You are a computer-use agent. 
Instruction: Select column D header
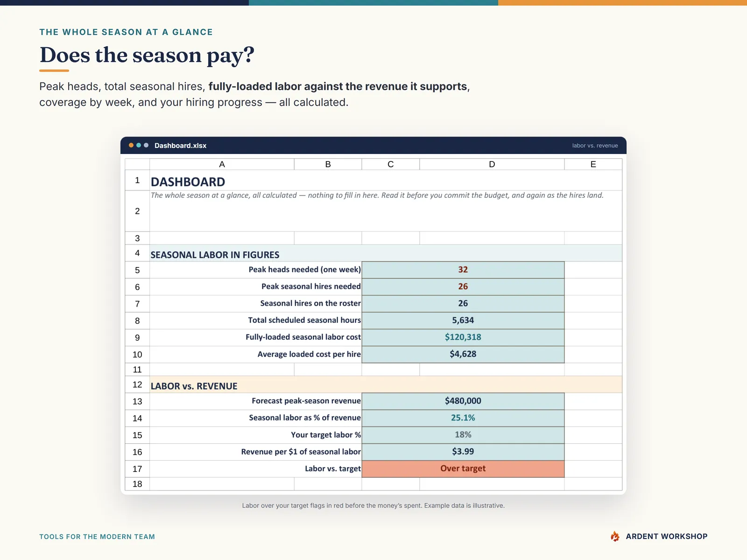[492, 164]
